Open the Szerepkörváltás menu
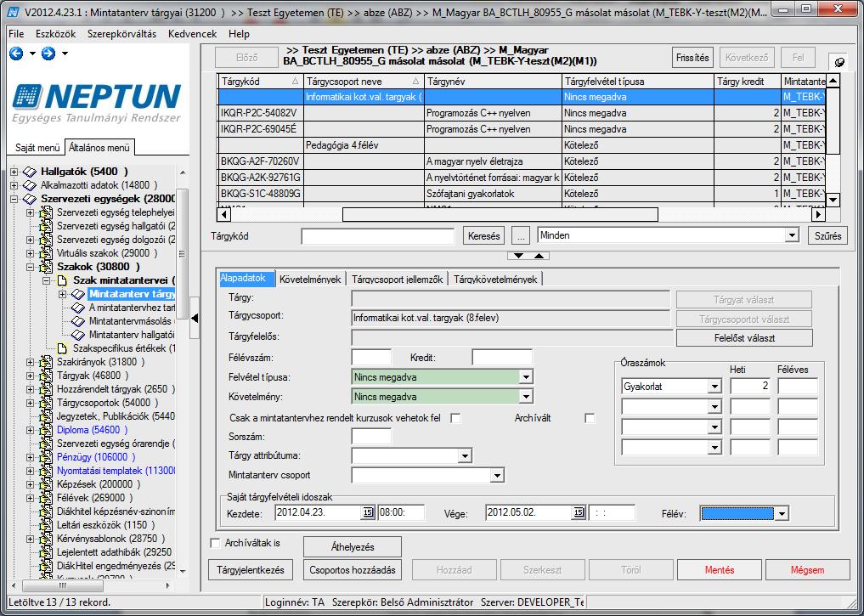 pyautogui.click(x=121, y=34)
